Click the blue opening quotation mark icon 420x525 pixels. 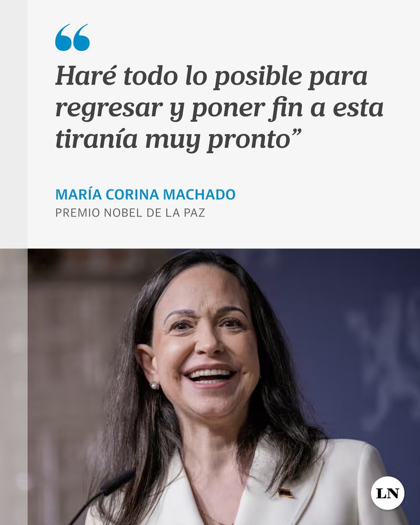pos(72,37)
